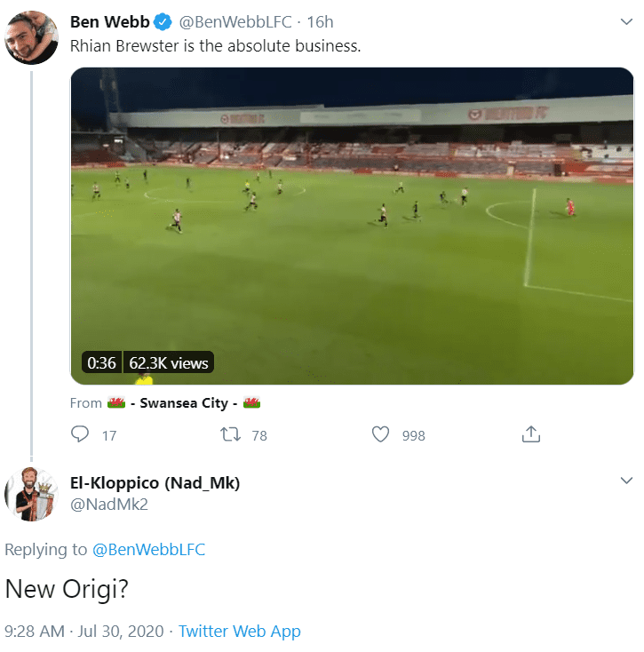Click the Ben Webb display name

pyautogui.click(x=110, y=22)
